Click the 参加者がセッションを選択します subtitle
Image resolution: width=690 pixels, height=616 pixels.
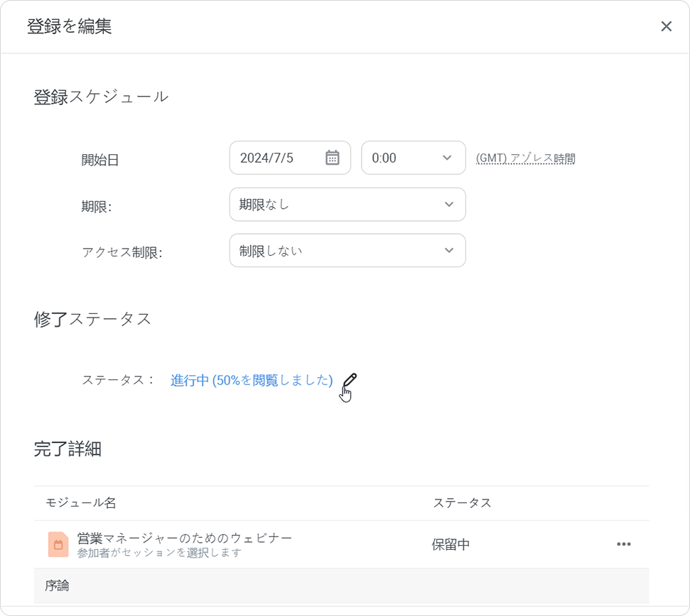(159, 553)
